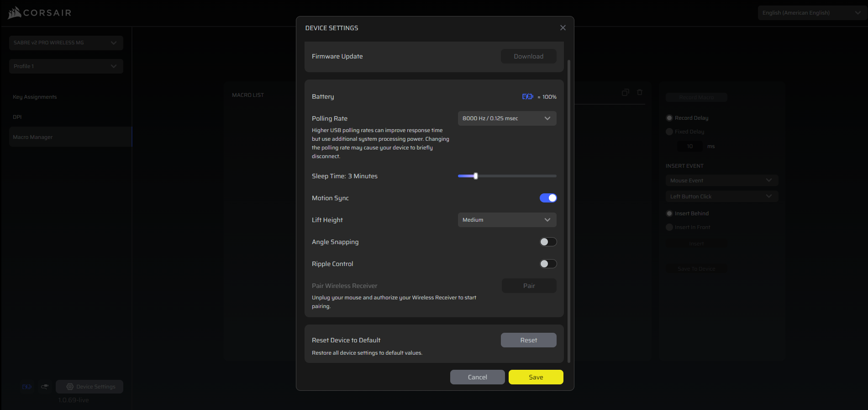Turn off the Motion Sync toggle
Image resolution: width=868 pixels, height=410 pixels.
point(548,198)
